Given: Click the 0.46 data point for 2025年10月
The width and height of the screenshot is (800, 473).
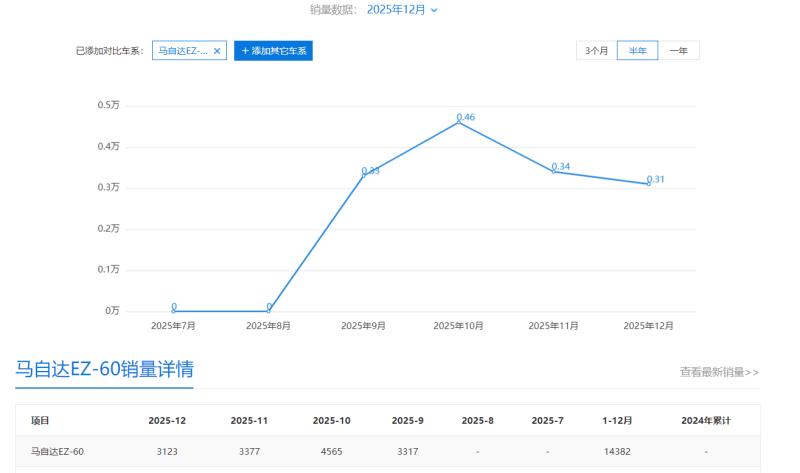Looking at the screenshot, I should pos(459,122).
